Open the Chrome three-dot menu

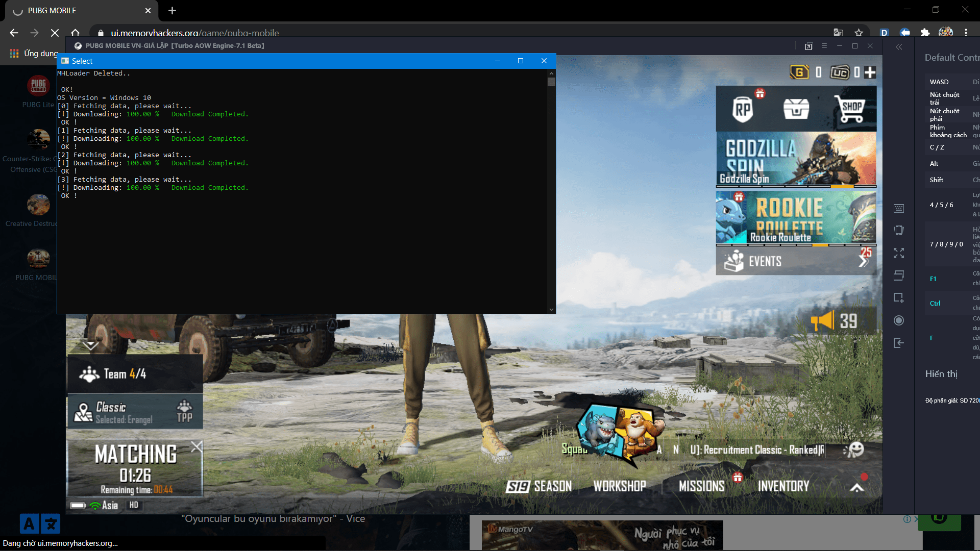click(966, 33)
